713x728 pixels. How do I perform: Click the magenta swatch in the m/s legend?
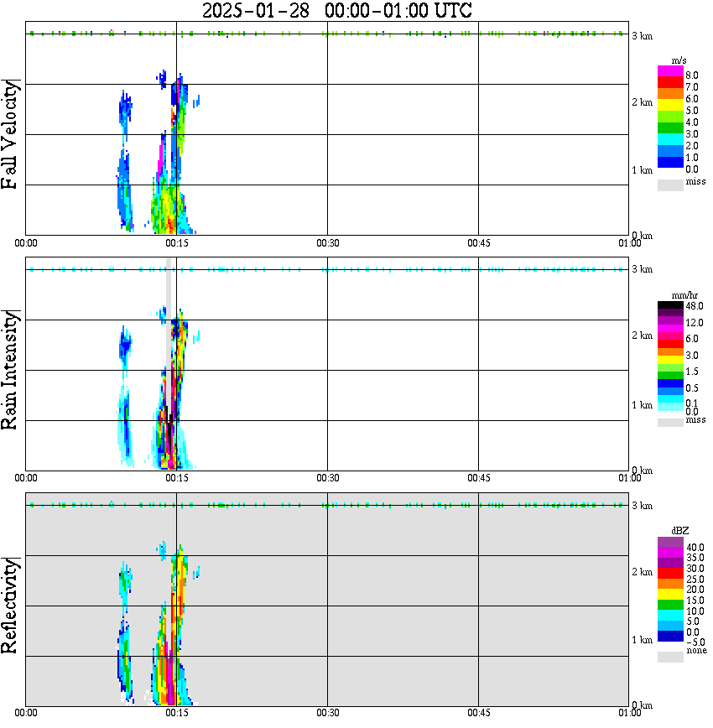click(x=670, y=70)
